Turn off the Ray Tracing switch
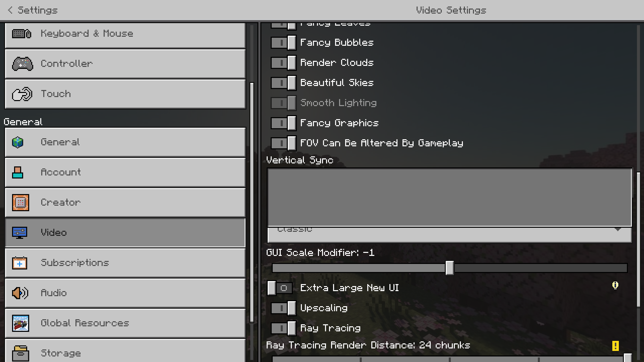 point(284,328)
